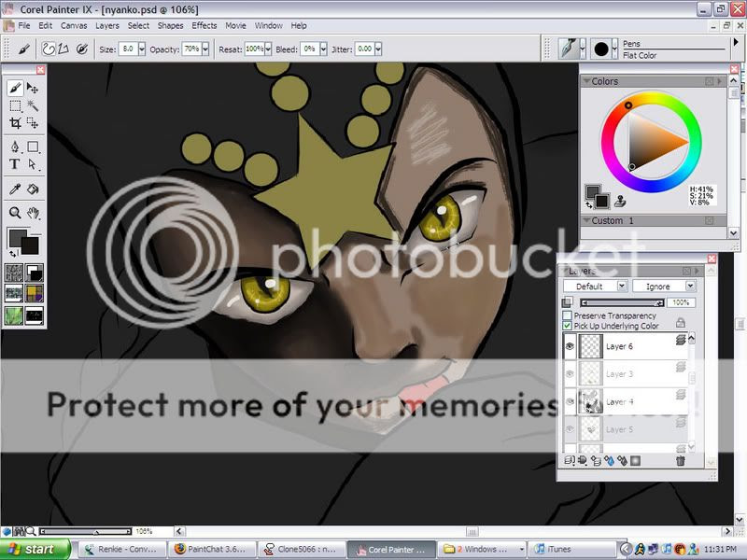The width and height of the screenshot is (747, 560).
Task: Open Default composite method dropdown
Action: 622,286
